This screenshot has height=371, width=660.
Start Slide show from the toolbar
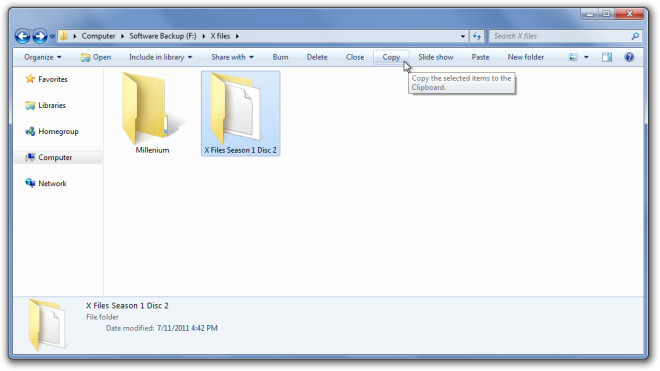pyautogui.click(x=436, y=57)
